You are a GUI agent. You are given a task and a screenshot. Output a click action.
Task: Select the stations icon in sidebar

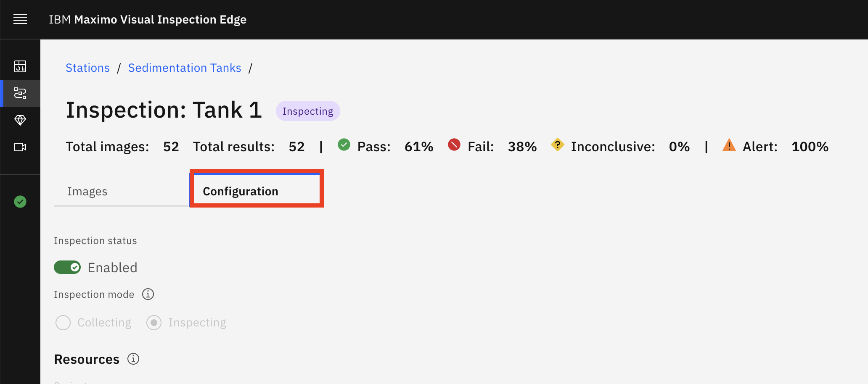(20, 93)
